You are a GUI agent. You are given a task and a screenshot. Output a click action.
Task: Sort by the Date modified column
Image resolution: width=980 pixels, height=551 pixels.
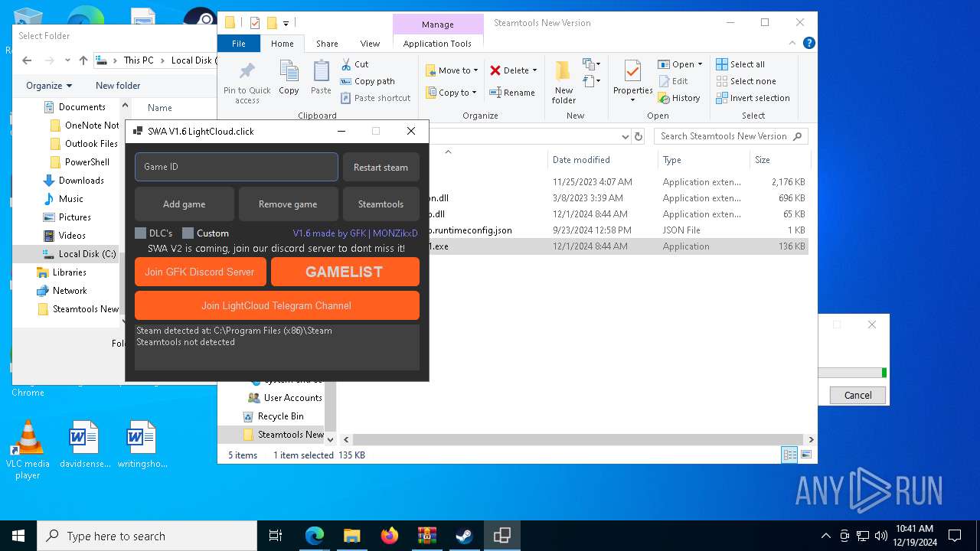click(603, 160)
